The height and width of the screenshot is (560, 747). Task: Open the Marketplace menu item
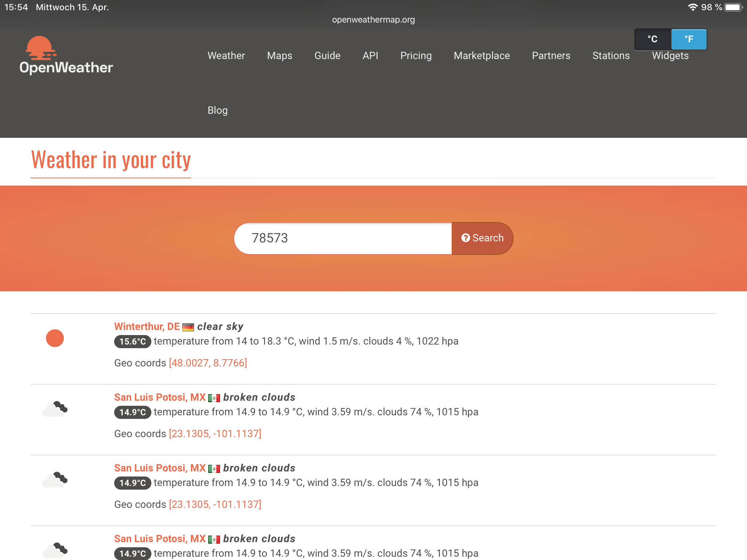pyautogui.click(x=481, y=56)
